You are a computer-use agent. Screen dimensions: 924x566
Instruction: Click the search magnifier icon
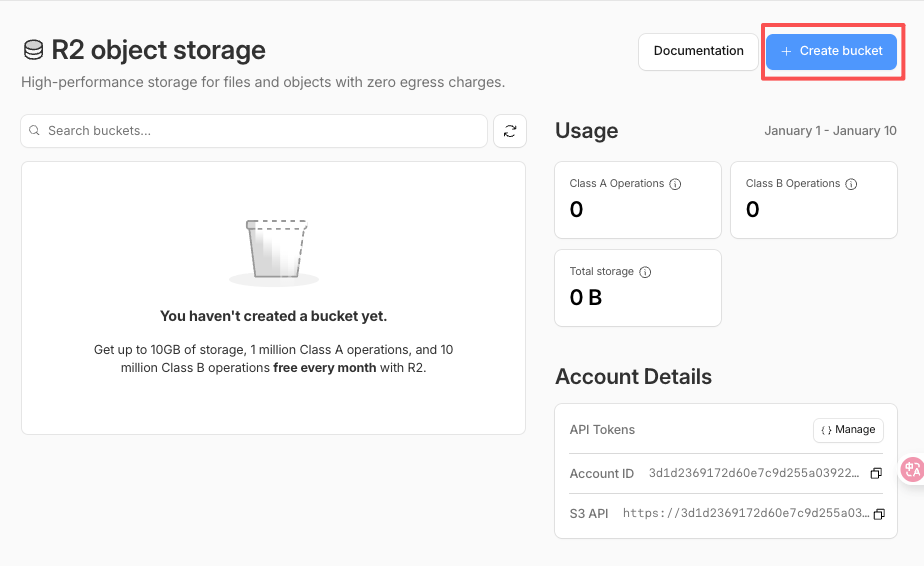coord(34,130)
